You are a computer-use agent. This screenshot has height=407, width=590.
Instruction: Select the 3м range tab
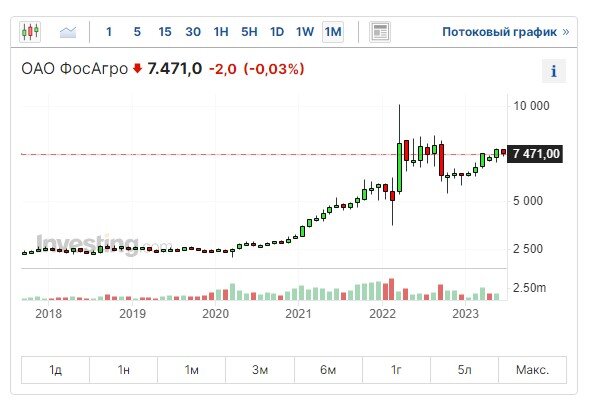point(260,370)
